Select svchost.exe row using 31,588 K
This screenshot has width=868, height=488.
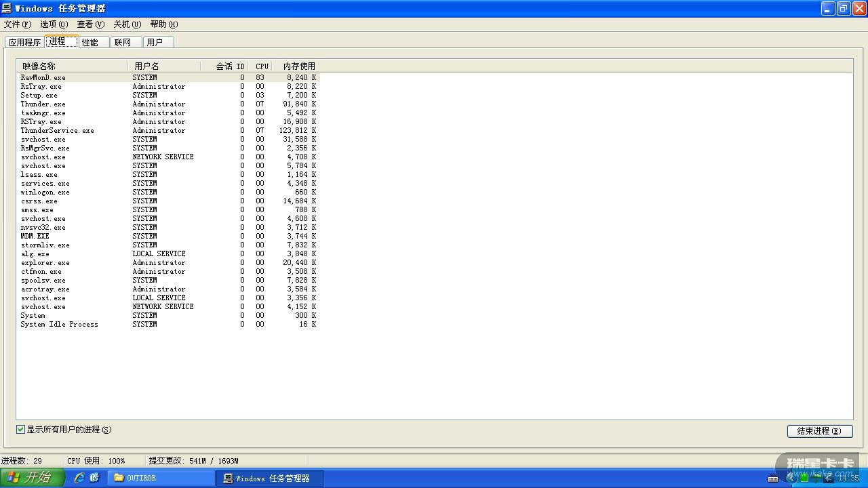[168, 140]
